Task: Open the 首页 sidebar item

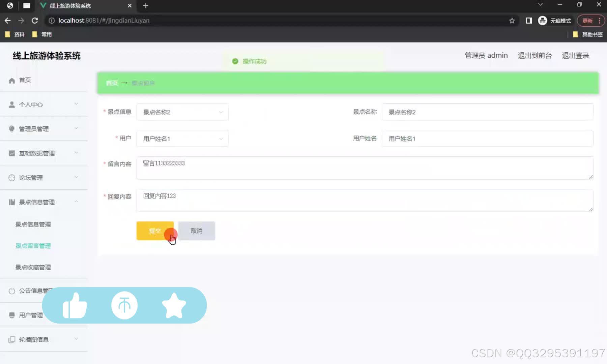Action: (x=44, y=80)
